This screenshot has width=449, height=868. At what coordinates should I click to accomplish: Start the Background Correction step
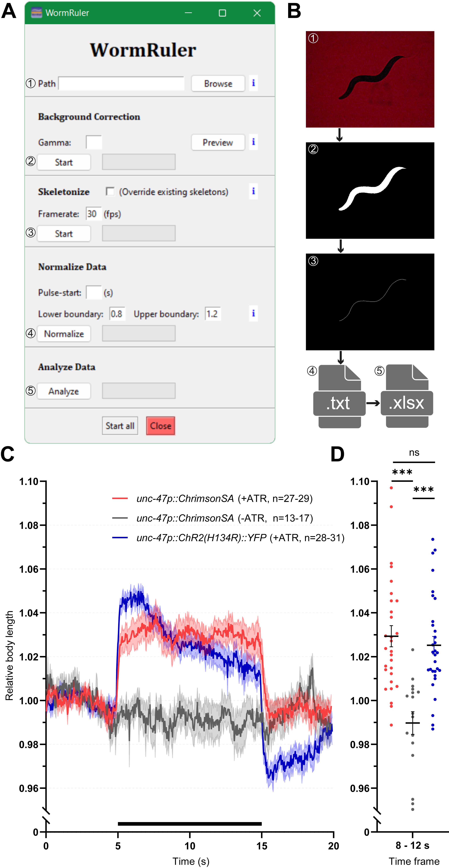click(64, 162)
